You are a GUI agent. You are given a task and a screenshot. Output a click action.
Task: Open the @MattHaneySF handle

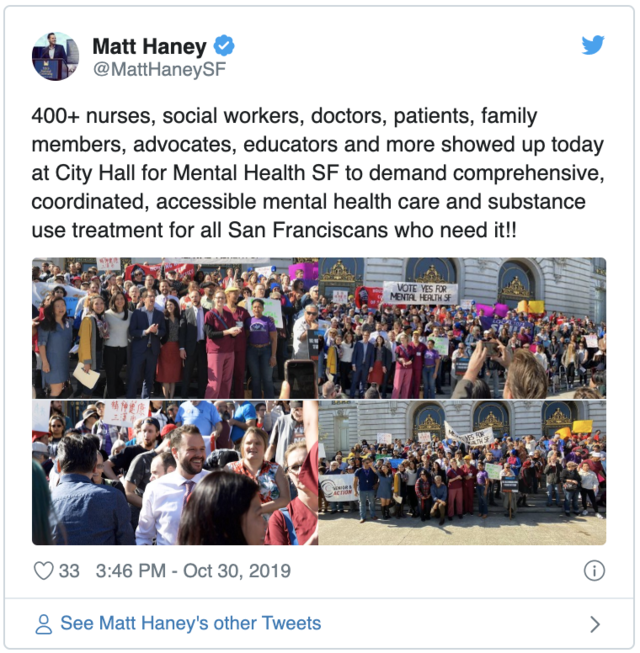pyautogui.click(x=159, y=69)
